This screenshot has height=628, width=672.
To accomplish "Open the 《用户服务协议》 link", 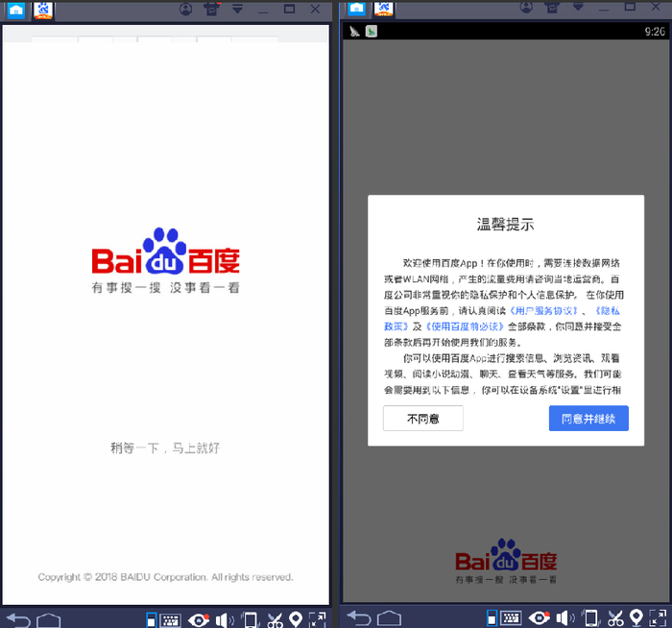I will tap(543, 311).
